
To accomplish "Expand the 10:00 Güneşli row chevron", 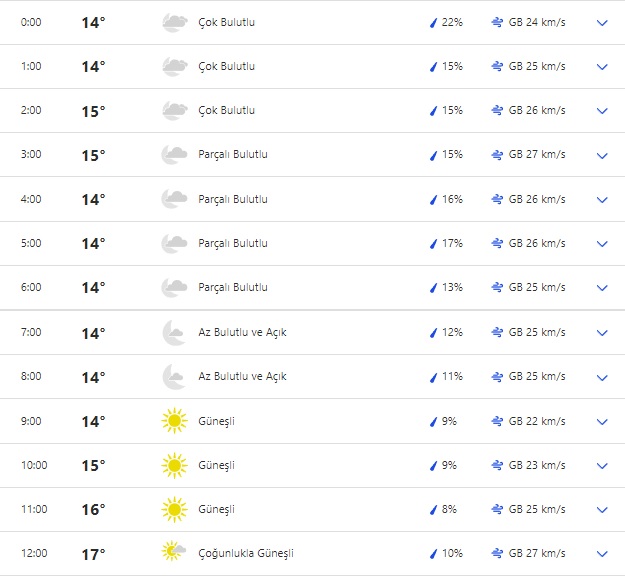I will pos(602,465).
